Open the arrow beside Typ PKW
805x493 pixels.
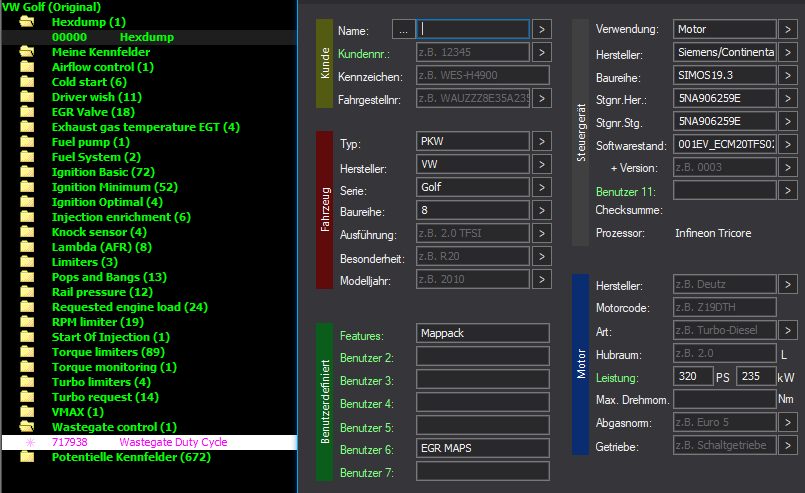(542, 141)
